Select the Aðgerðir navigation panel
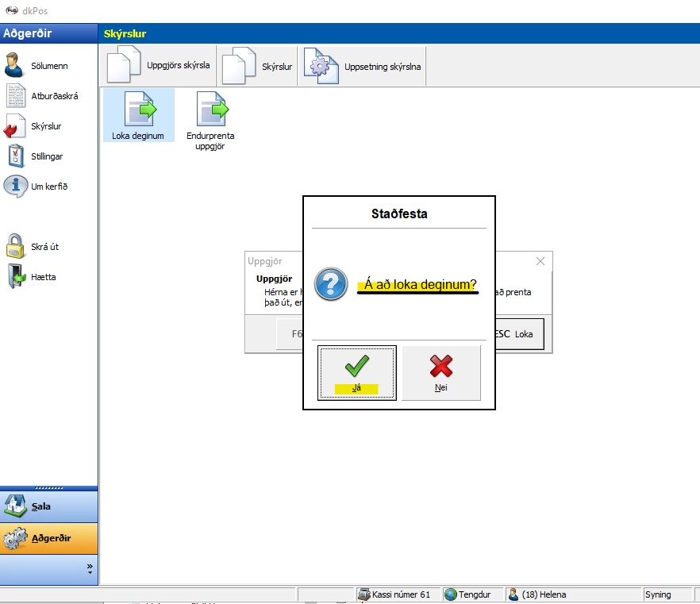 [x=49, y=538]
